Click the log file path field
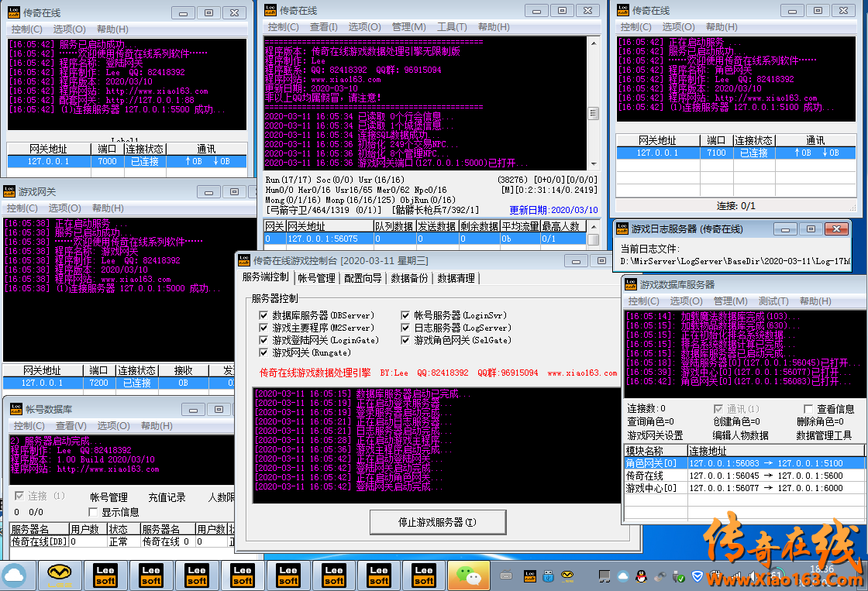The image size is (868, 591). tap(735, 260)
